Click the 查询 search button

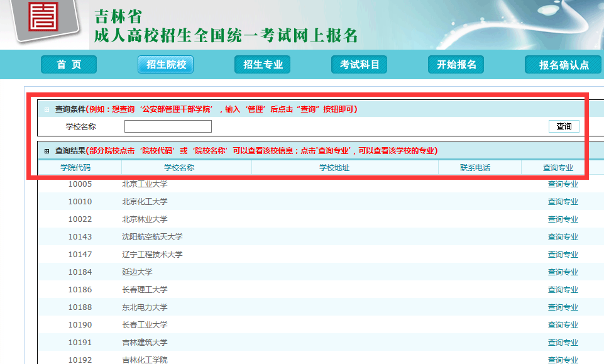tap(564, 126)
